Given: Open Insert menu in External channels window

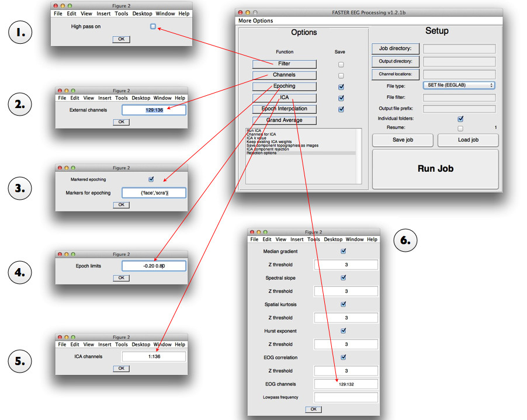Looking at the screenshot, I should click(x=105, y=98).
